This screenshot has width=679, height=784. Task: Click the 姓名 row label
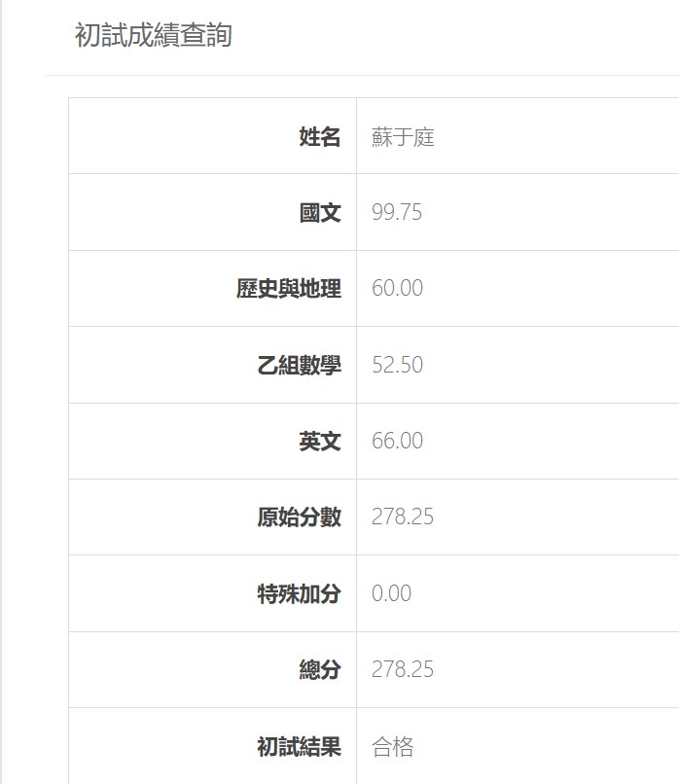(320, 137)
